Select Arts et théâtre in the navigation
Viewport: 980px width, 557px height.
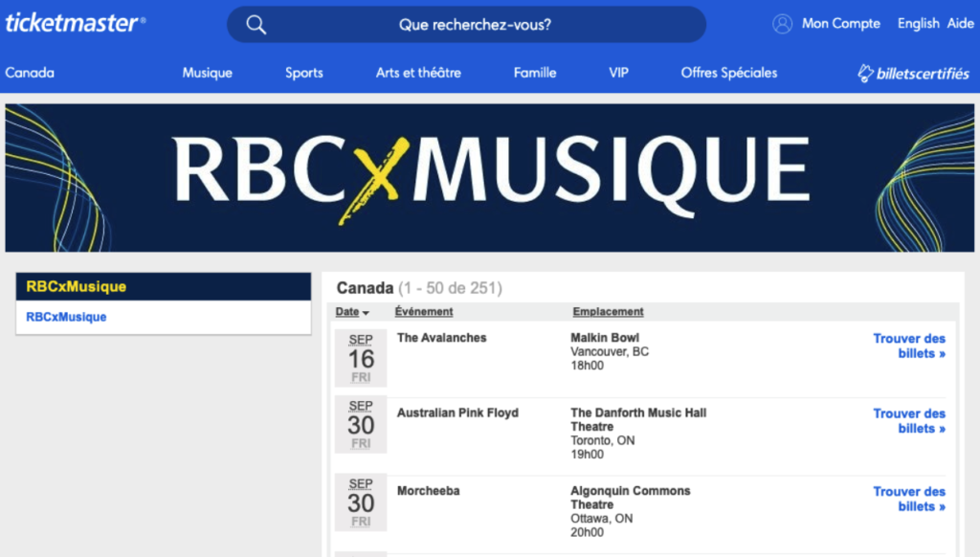418,72
